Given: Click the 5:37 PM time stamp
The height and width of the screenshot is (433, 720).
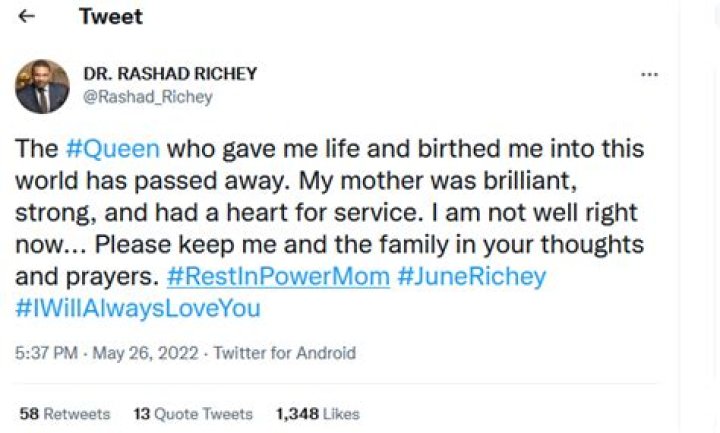Looking at the screenshot, I should tap(44, 353).
